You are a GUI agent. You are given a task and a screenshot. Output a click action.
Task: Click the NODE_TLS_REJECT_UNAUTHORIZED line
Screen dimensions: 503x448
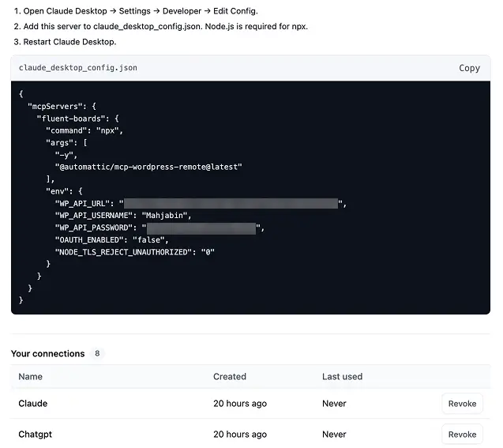click(x=135, y=252)
